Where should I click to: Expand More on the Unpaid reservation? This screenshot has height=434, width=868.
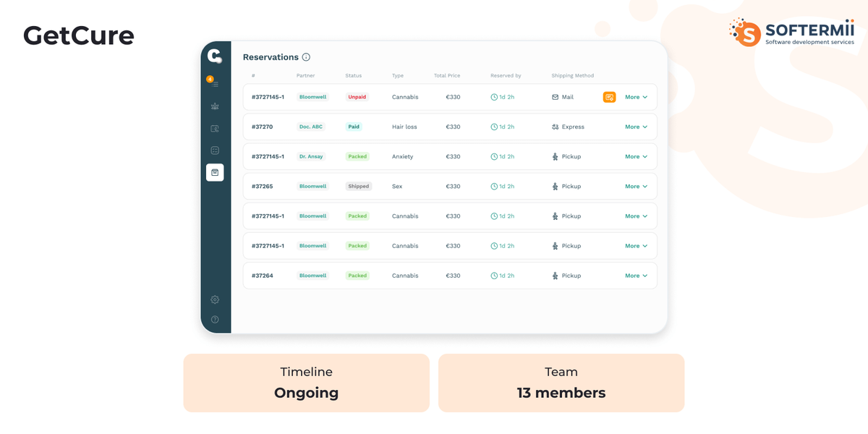[636, 97]
